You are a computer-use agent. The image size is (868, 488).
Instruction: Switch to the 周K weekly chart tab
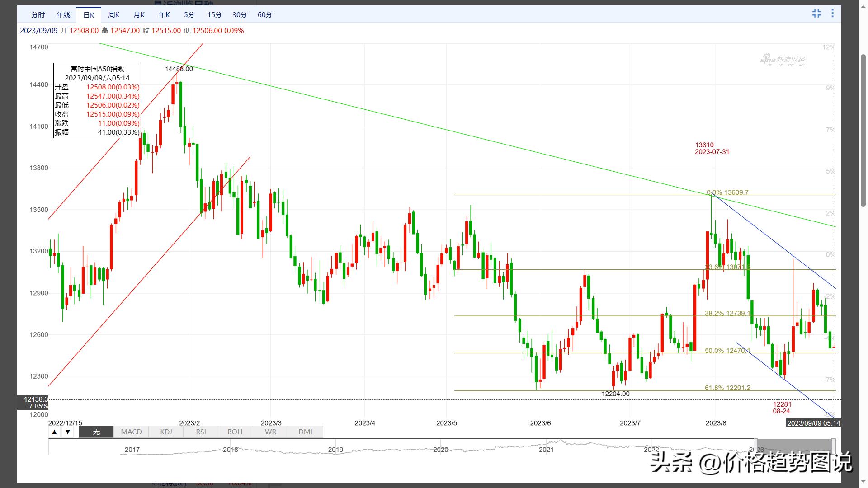click(114, 15)
